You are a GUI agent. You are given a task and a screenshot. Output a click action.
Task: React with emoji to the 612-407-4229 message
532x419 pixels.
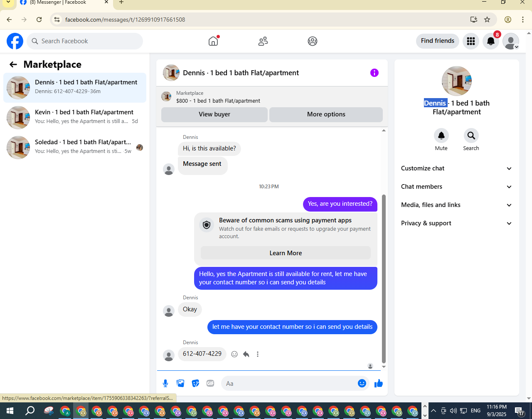[234, 354]
